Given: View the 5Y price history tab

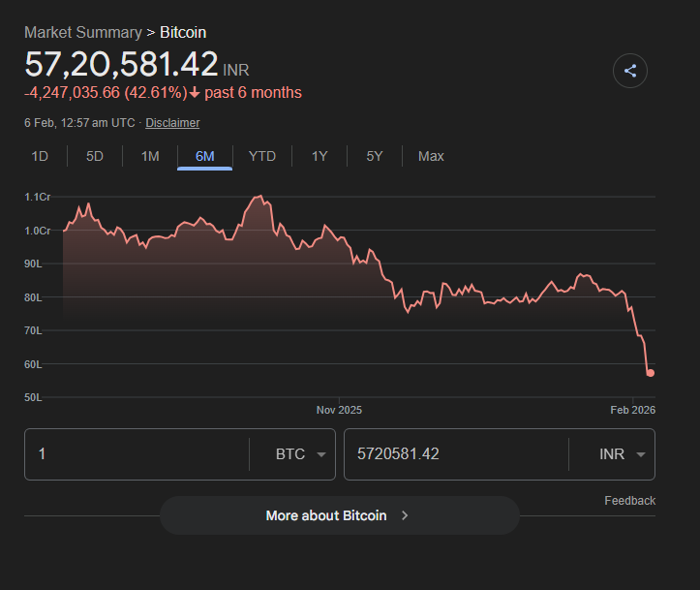Looking at the screenshot, I should (375, 156).
